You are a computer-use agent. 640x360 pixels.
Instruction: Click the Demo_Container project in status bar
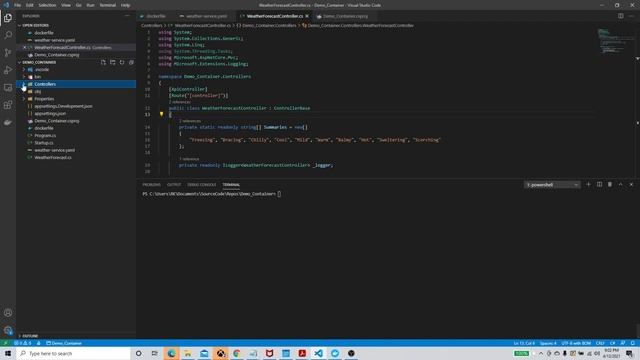64,343
